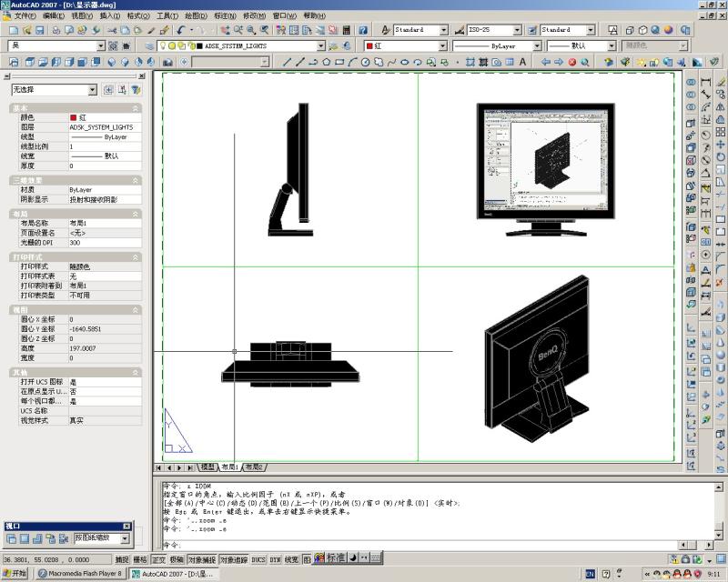Toggle 极轴 polar tracking in status bar
728x582 pixels.
tap(177, 560)
